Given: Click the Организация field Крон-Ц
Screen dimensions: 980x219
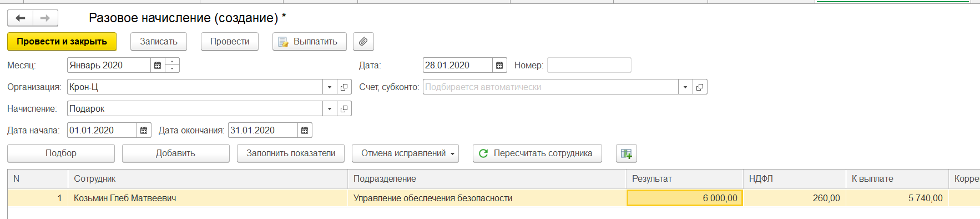Looking at the screenshot, I should pyautogui.click(x=195, y=87).
